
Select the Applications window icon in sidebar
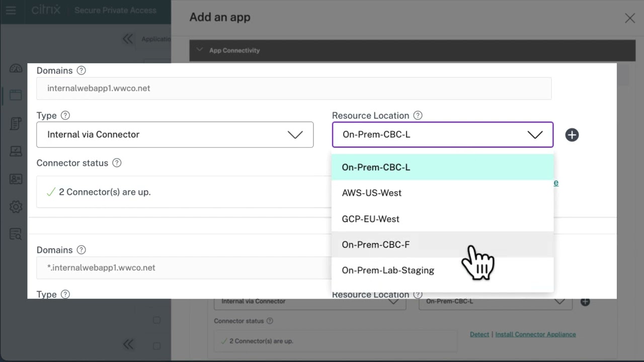[x=16, y=95]
